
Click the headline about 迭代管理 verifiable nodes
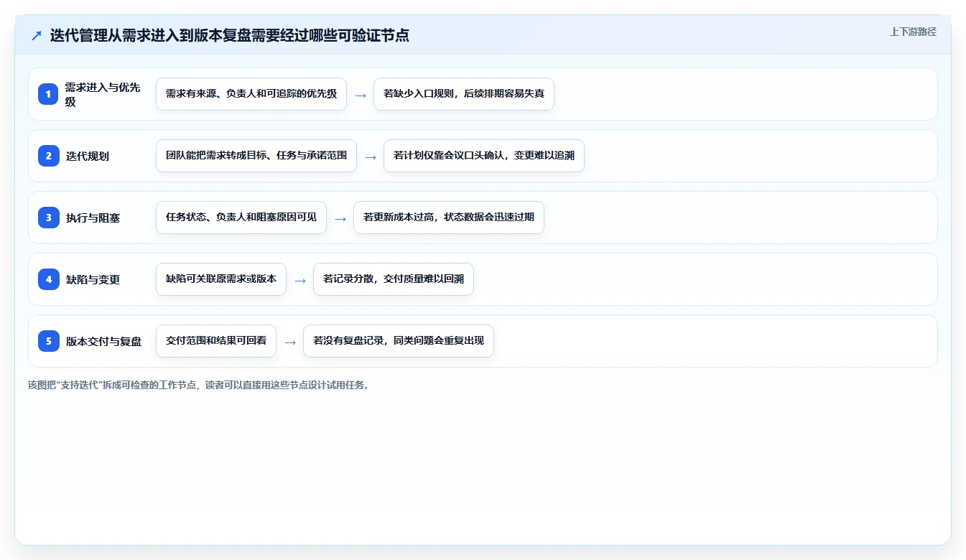tap(230, 36)
